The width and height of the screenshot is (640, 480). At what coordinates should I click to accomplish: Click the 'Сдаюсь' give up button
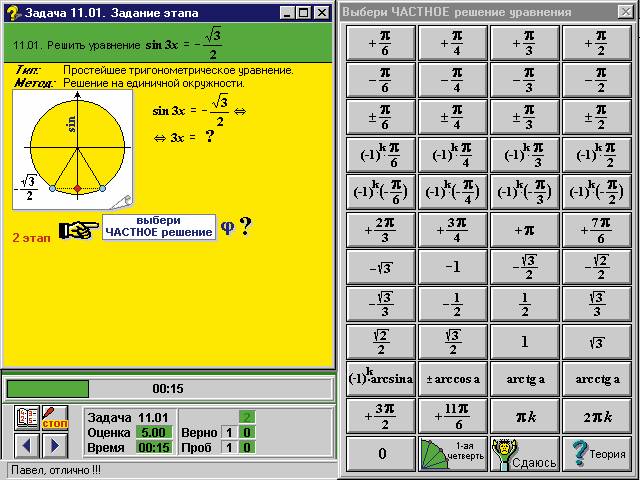(524, 453)
